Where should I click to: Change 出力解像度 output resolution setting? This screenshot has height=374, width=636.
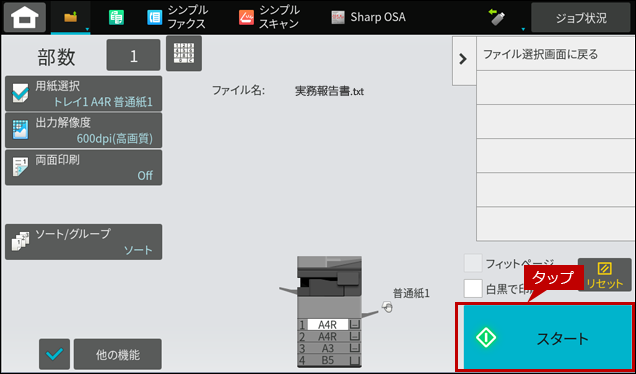pyautogui.click(x=84, y=130)
